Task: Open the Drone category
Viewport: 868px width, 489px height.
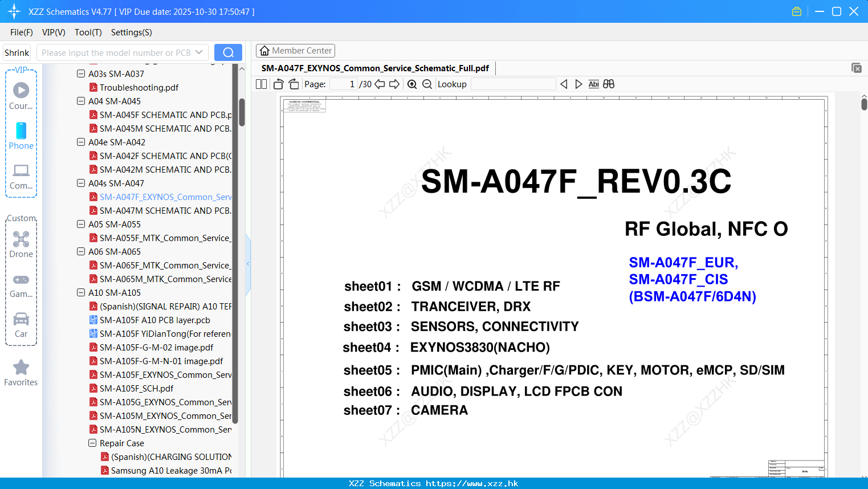Action: (21, 244)
